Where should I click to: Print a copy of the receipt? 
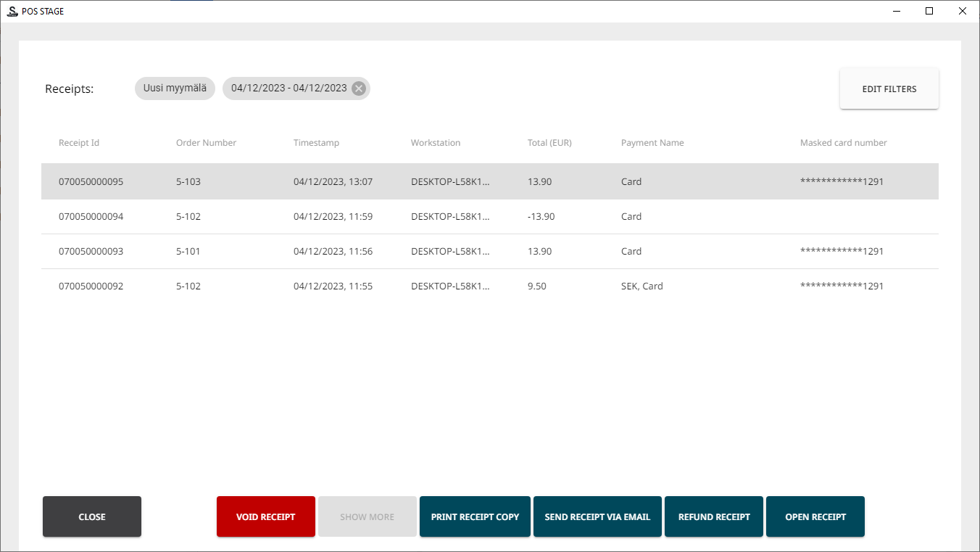tap(475, 516)
